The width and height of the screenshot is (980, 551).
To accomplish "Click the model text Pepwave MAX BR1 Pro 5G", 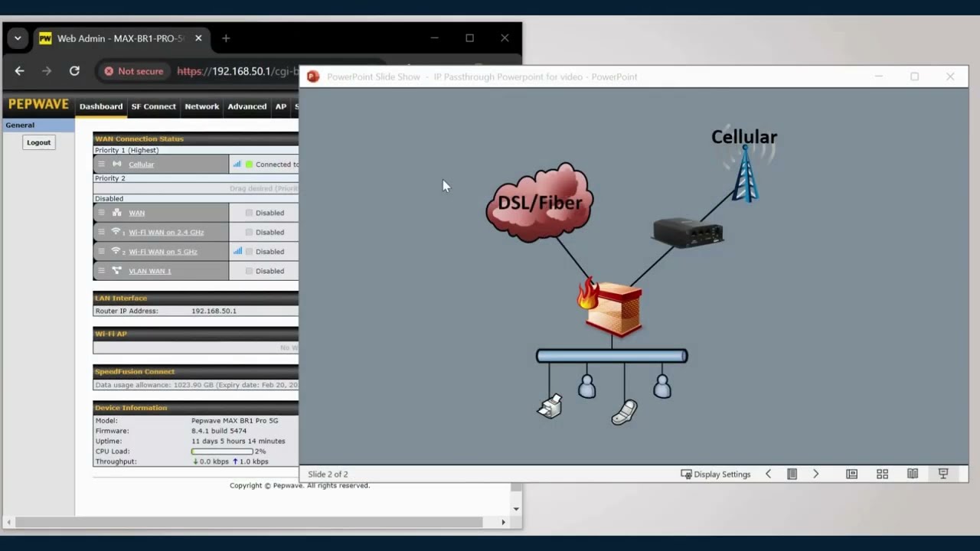I will point(235,421).
